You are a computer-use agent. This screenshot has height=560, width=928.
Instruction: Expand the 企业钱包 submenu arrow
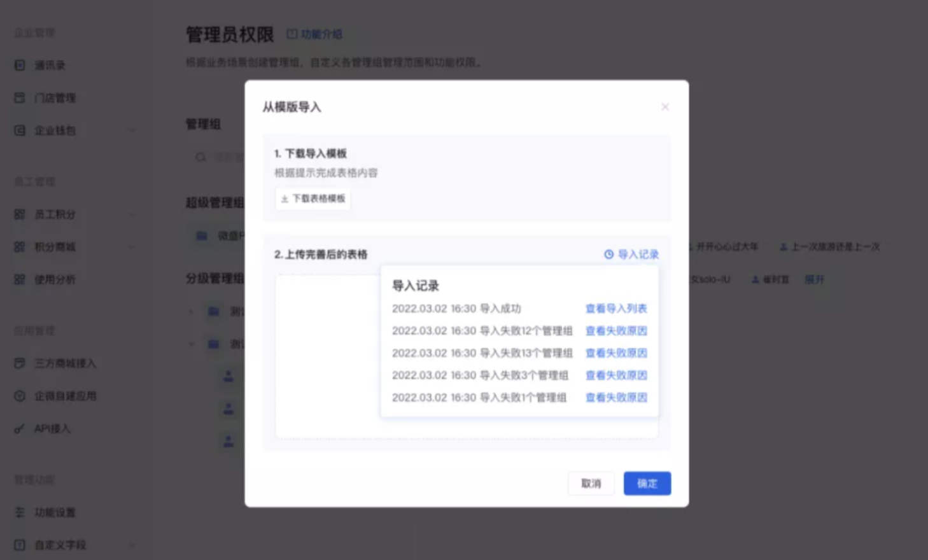coord(131,130)
